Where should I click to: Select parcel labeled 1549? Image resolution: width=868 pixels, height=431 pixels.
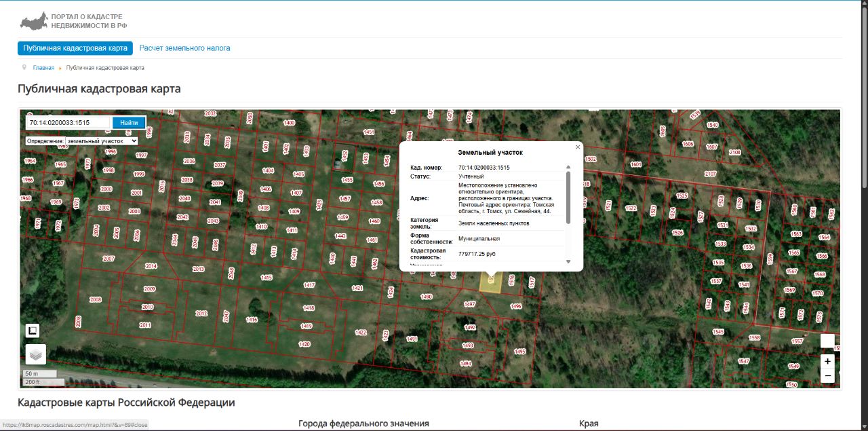793,367
